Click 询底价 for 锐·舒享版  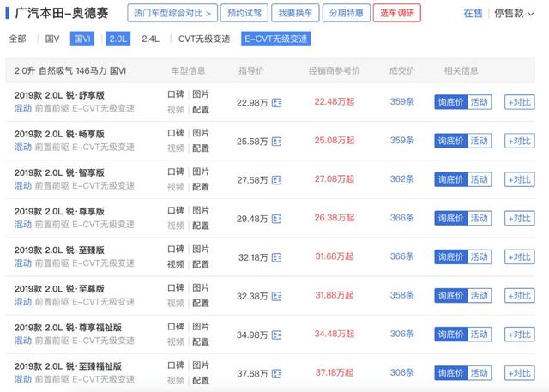pyautogui.click(x=451, y=102)
